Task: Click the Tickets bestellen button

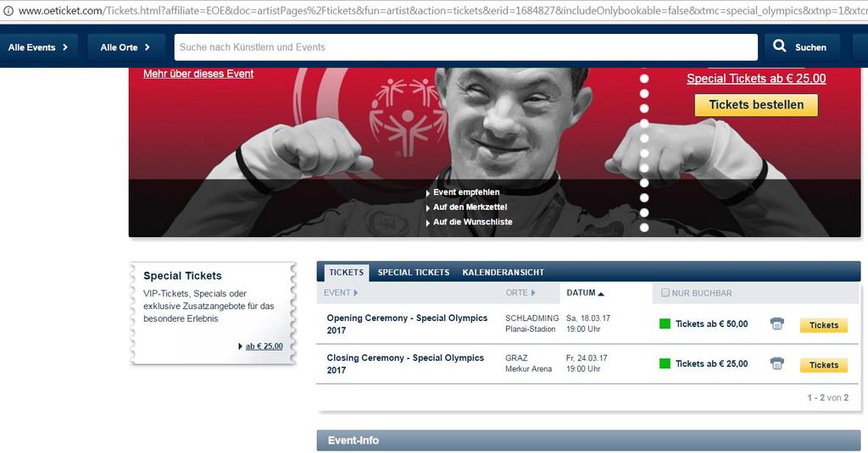Action: click(756, 104)
